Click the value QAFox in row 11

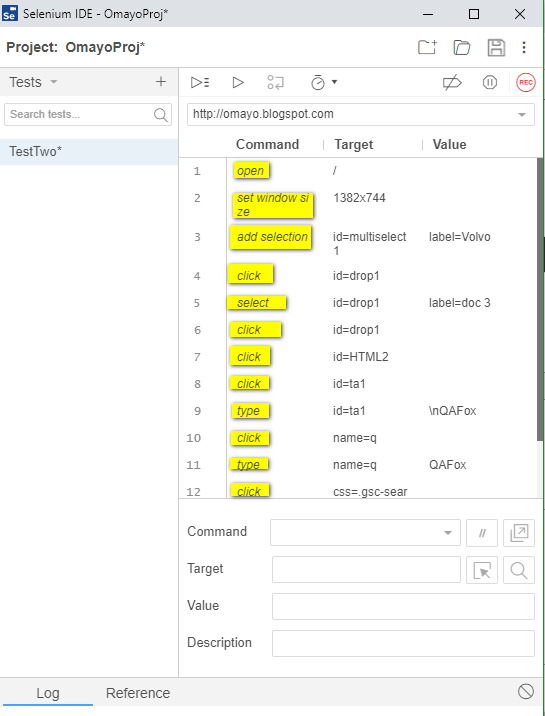(448, 465)
